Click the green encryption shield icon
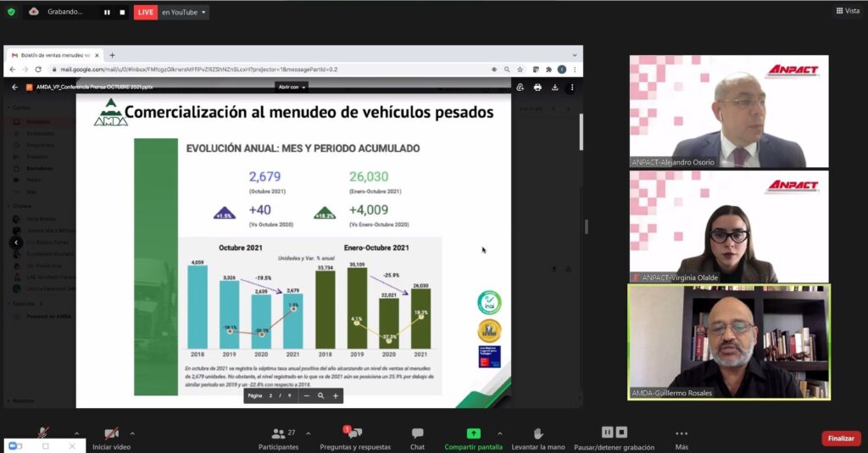The image size is (868, 453). click(11, 12)
